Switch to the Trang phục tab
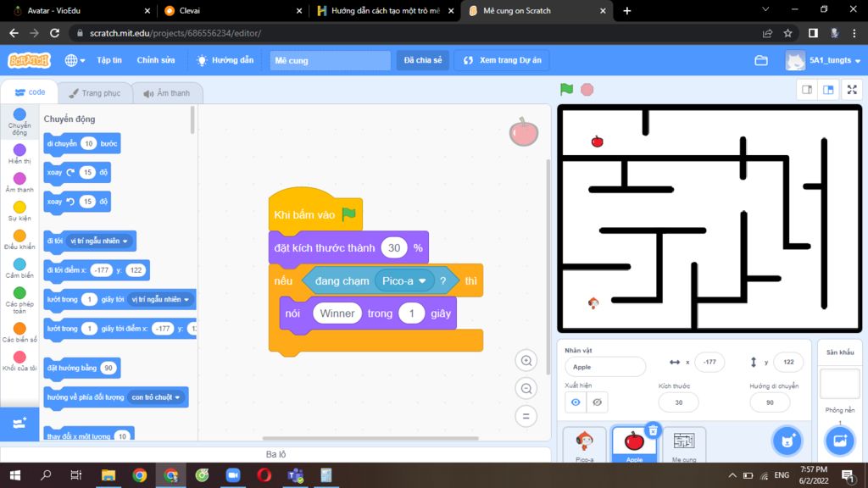 (x=95, y=93)
